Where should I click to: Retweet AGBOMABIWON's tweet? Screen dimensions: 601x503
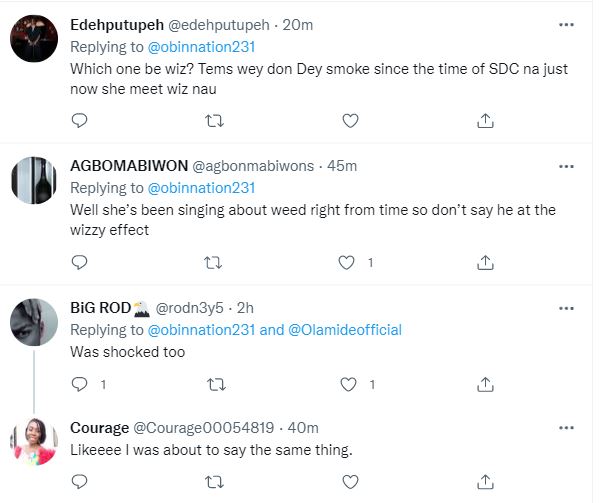(x=212, y=263)
